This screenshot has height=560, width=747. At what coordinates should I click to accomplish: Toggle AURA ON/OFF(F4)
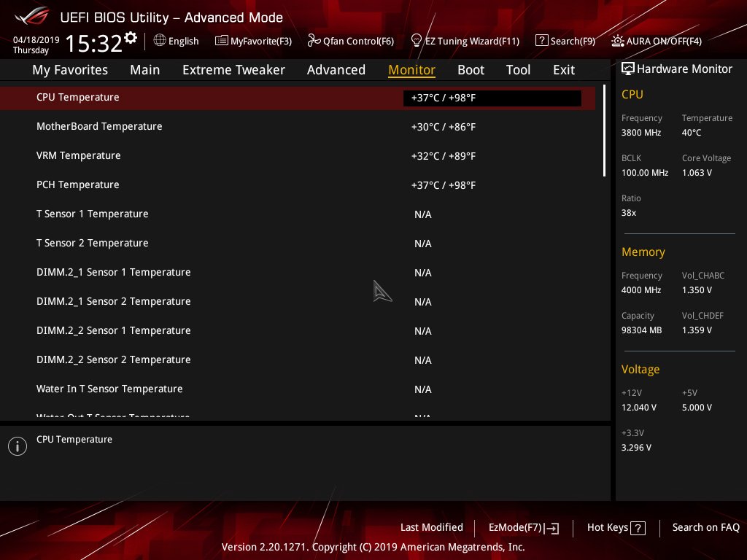[x=664, y=41]
